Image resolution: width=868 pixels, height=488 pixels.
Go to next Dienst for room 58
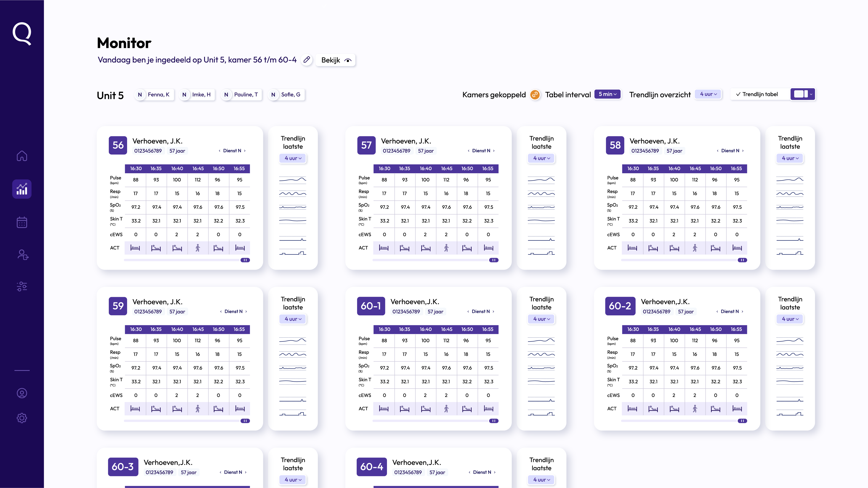[x=743, y=151]
